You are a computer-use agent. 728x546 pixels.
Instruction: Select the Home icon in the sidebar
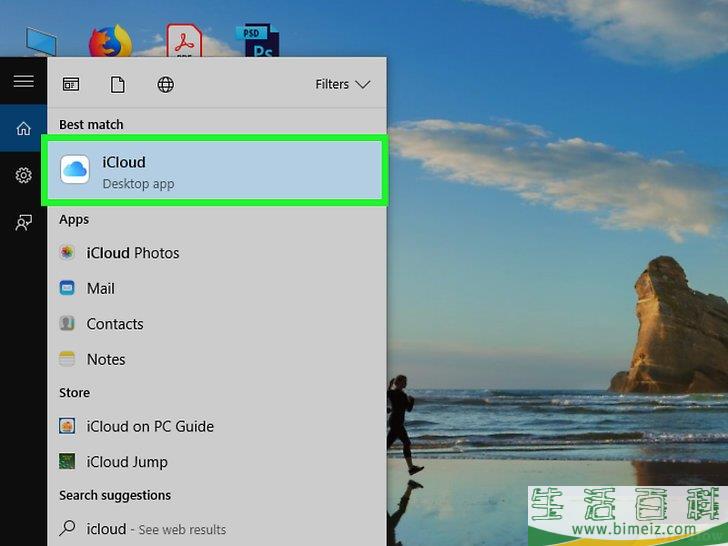coord(23,129)
